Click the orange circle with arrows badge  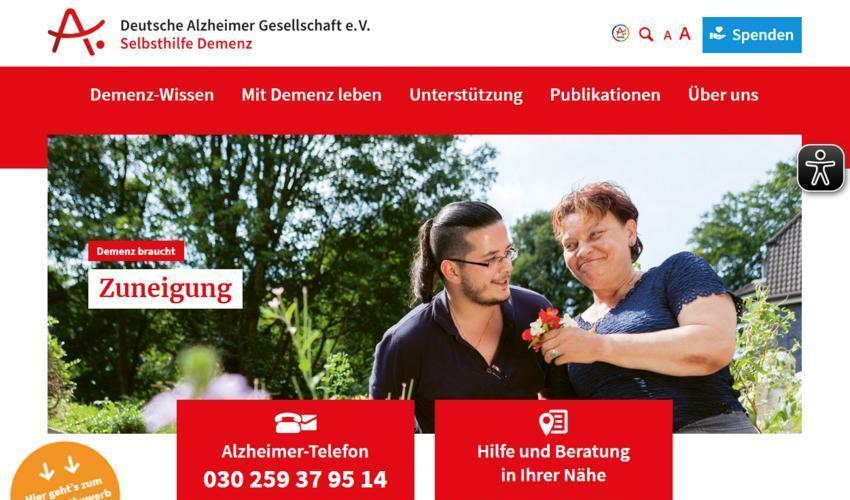coord(65,472)
